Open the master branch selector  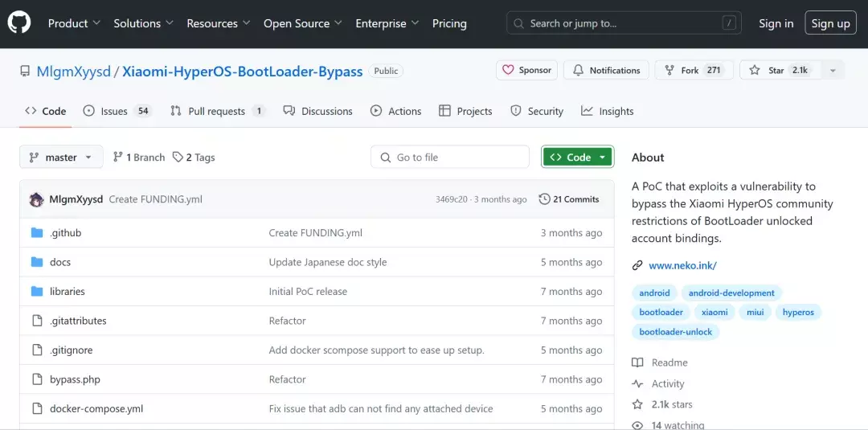(61, 158)
